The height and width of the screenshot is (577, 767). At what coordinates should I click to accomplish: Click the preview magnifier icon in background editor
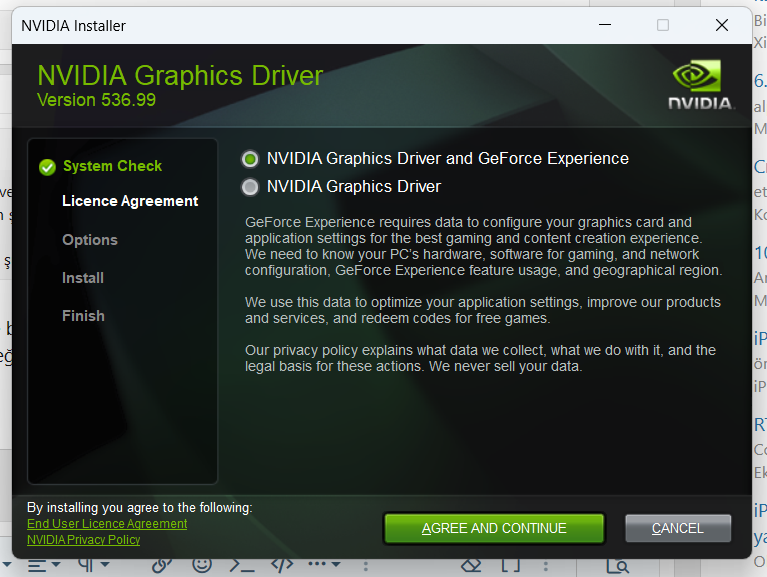pyautogui.click(x=617, y=566)
